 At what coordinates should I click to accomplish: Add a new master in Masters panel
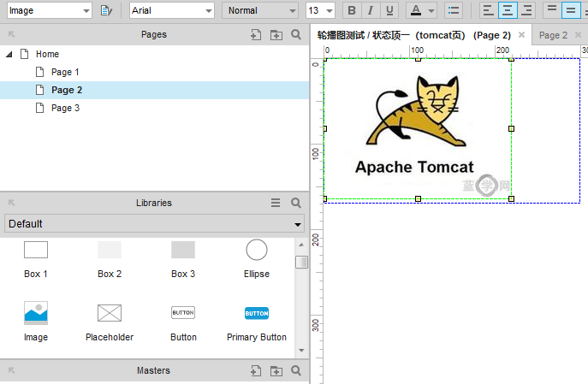click(256, 370)
